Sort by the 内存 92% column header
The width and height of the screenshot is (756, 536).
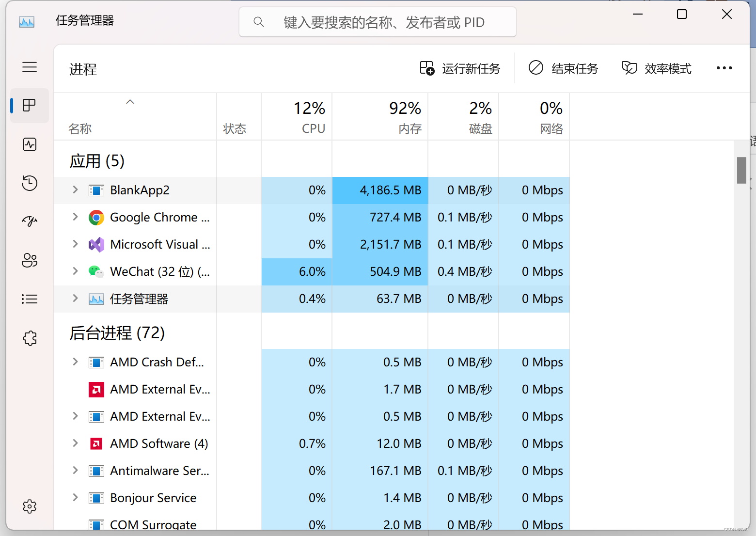[x=380, y=117]
